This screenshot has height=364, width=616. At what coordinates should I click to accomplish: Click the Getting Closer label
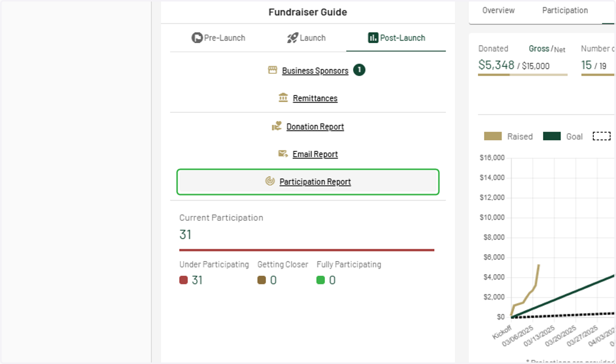pos(283,264)
